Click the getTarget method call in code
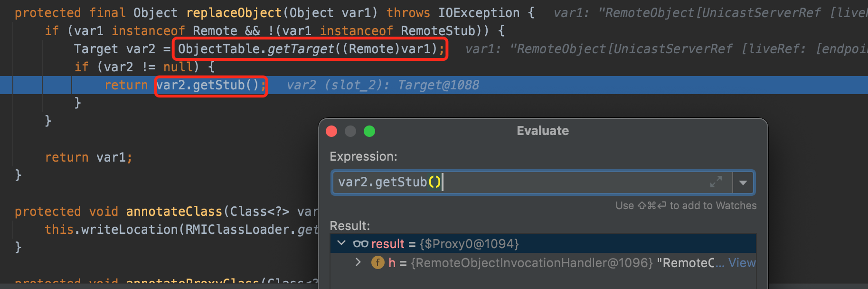The height and width of the screenshot is (289, 868). (x=301, y=49)
